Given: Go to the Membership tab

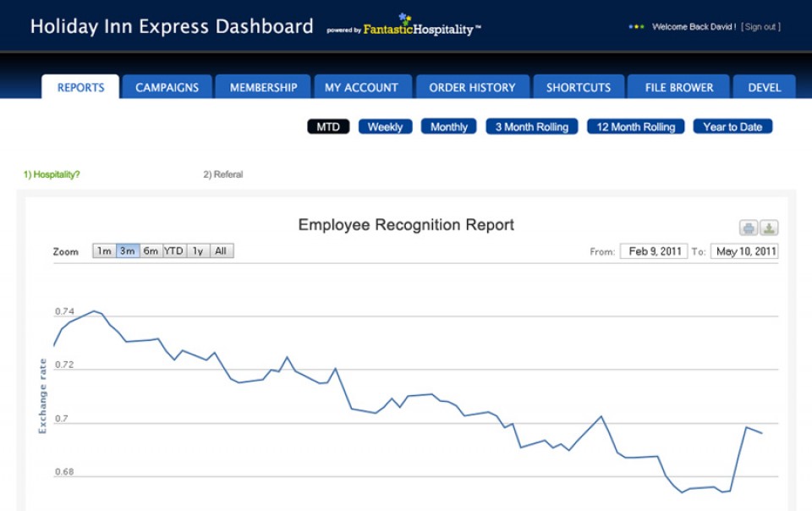Looking at the screenshot, I should click(x=264, y=87).
